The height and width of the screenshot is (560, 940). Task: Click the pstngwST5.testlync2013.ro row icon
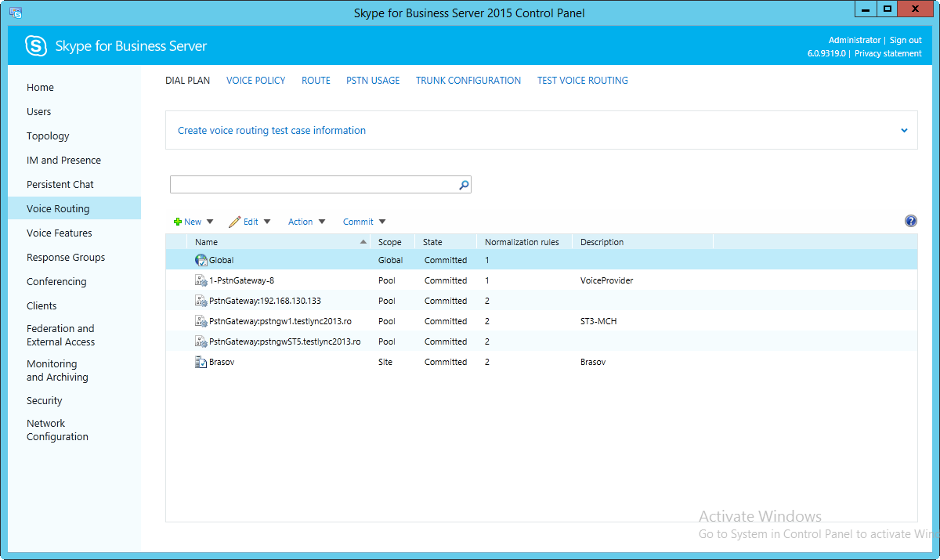(x=201, y=341)
